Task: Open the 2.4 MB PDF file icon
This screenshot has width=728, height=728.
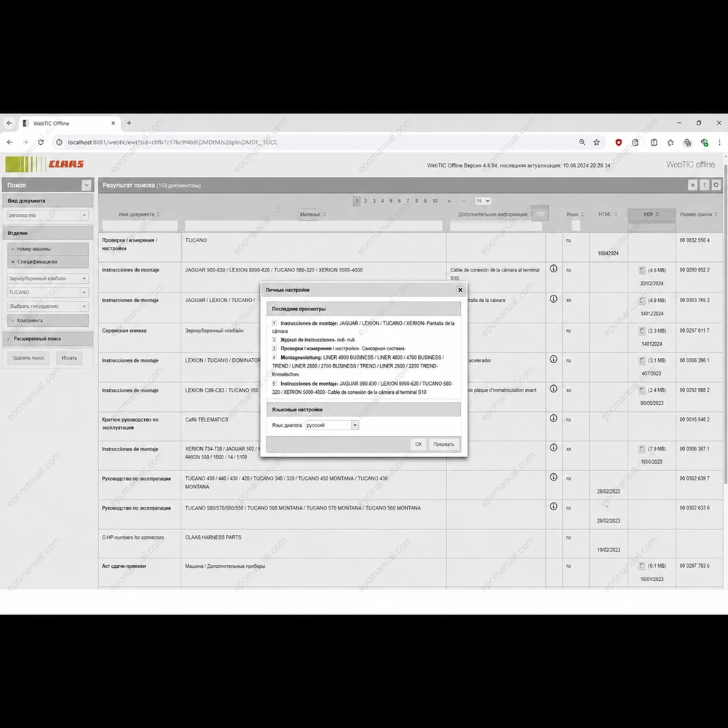Action: (641, 390)
